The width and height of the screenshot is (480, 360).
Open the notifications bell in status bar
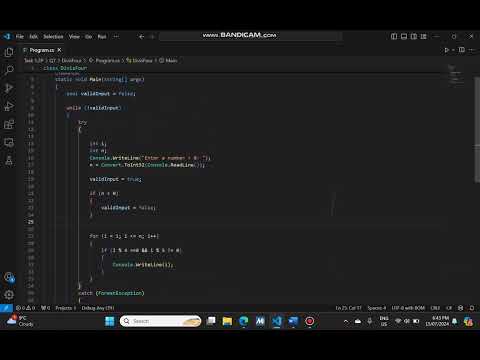pyautogui.click(x=472, y=308)
